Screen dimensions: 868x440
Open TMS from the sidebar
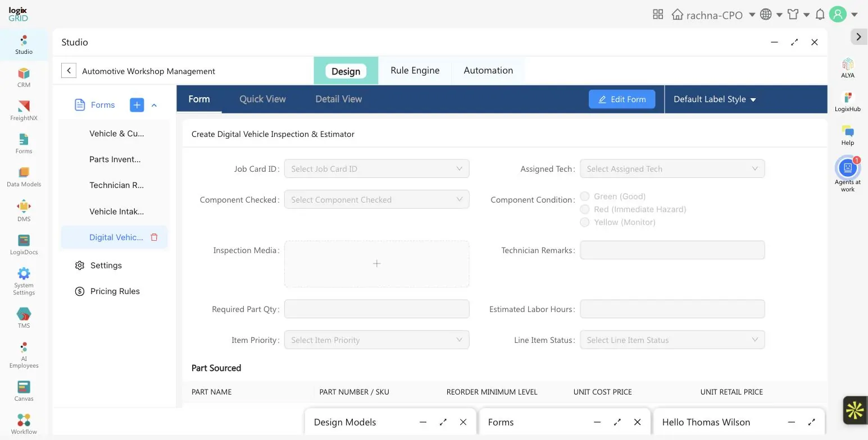24,318
